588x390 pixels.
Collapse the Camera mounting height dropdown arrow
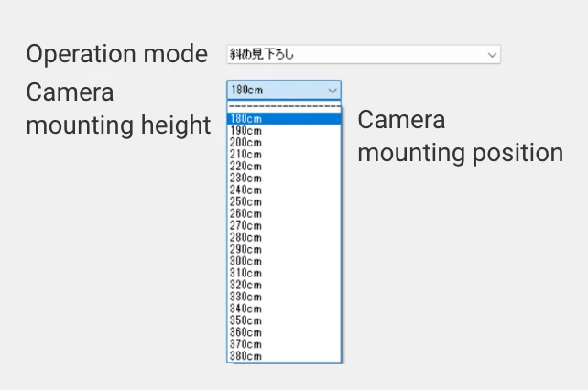[x=332, y=90]
